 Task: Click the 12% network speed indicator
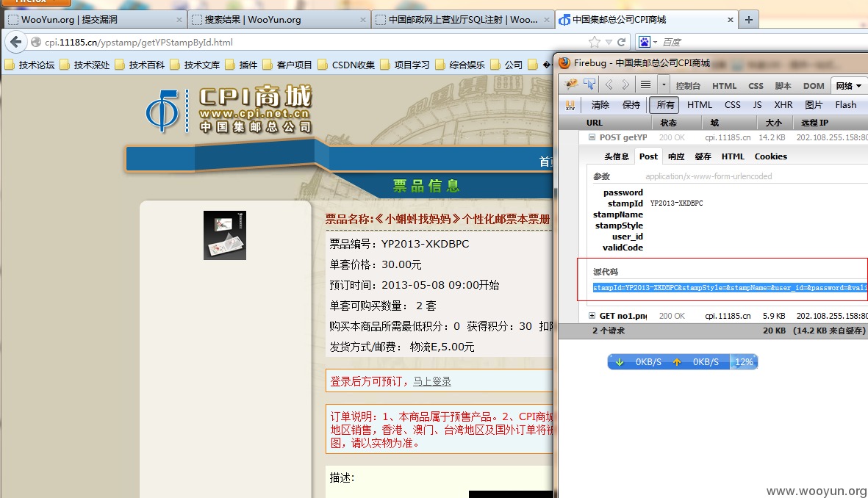744,362
